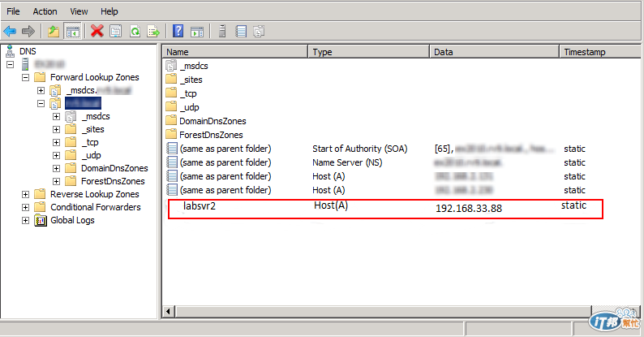Sort list by the Data column header
This screenshot has width=644, height=337.
coord(495,52)
